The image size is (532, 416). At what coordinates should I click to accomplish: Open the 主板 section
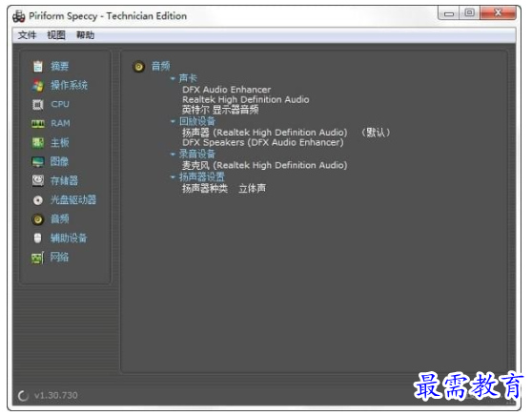(60, 142)
